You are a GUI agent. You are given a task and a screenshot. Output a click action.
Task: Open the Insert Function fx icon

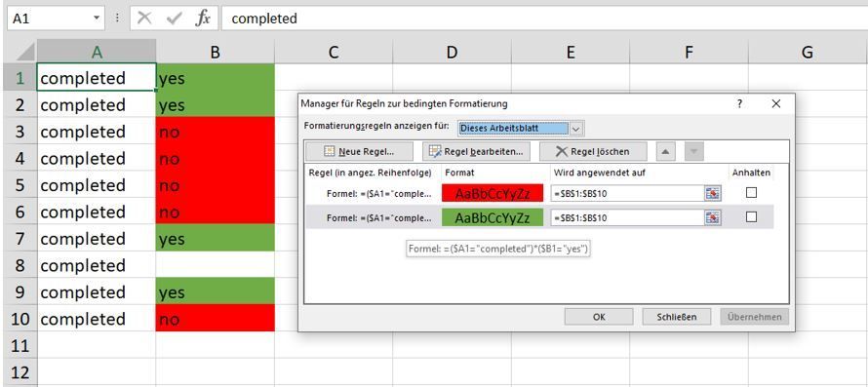pyautogui.click(x=203, y=19)
